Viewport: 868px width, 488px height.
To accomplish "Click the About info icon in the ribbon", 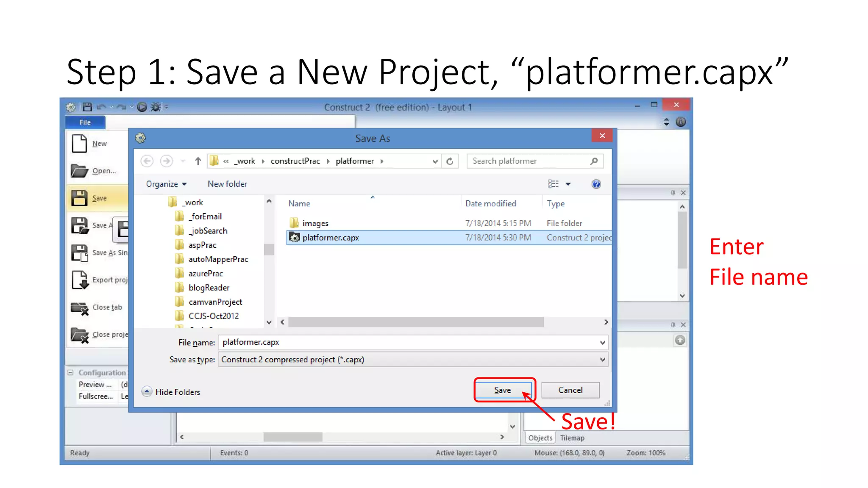I will click(681, 122).
